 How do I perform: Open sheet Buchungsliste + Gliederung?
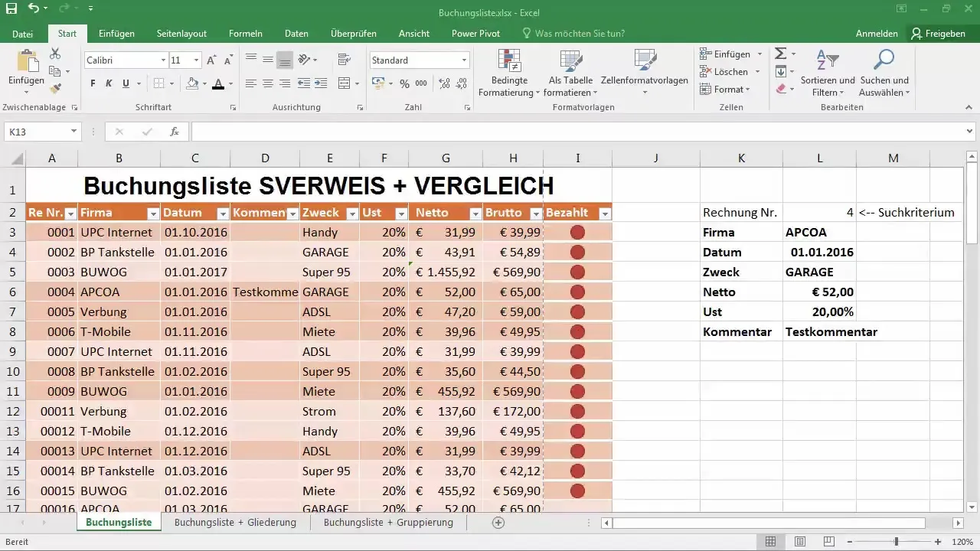tap(235, 523)
